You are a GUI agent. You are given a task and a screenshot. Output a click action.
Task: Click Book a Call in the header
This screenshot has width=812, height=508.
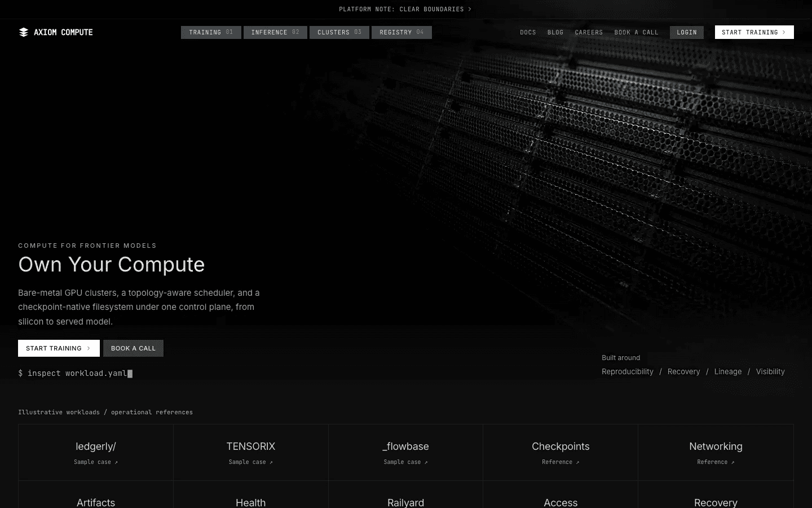click(x=636, y=32)
